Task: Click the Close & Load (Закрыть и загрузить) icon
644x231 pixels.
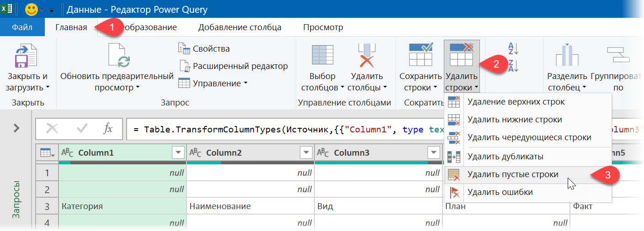Action: [x=27, y=56]
